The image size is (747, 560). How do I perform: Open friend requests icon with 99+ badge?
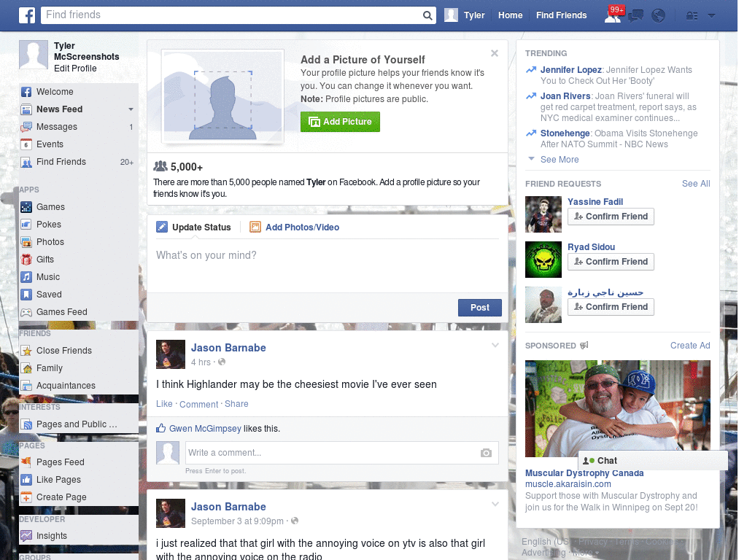(x=614, y=15)
